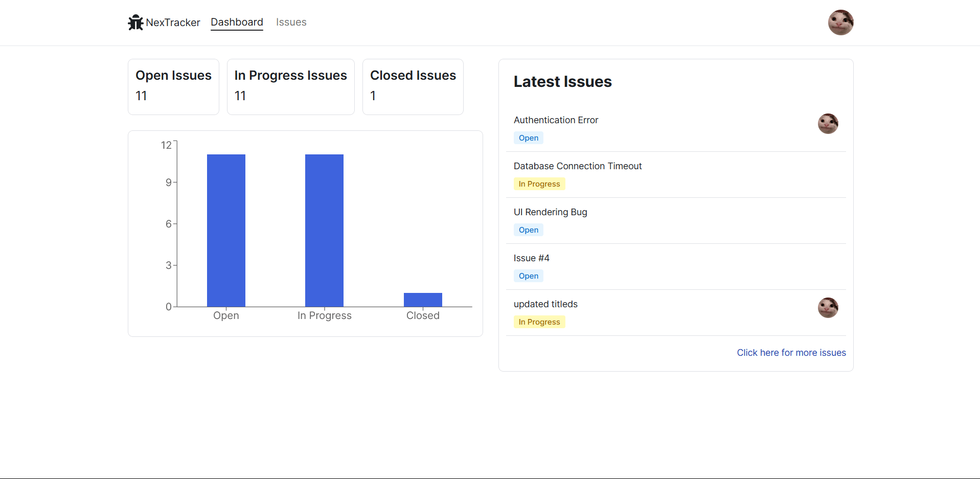Click the Open bar in chart
The width and height of the screenshot is (980, 479).
(226, 230)
